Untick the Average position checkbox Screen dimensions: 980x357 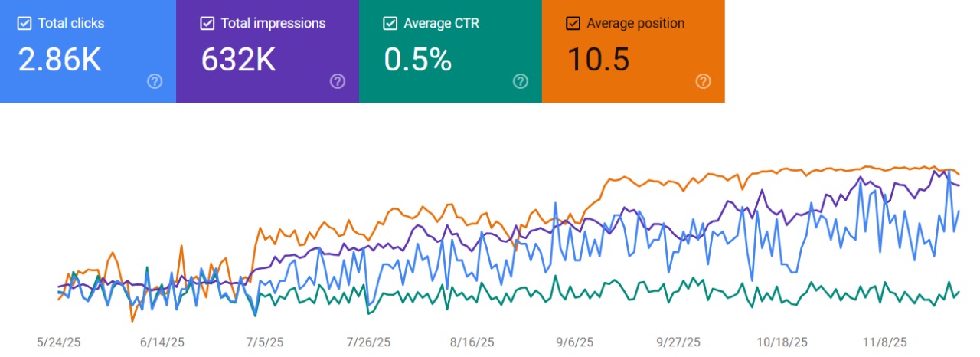click(x=573, y=23)
